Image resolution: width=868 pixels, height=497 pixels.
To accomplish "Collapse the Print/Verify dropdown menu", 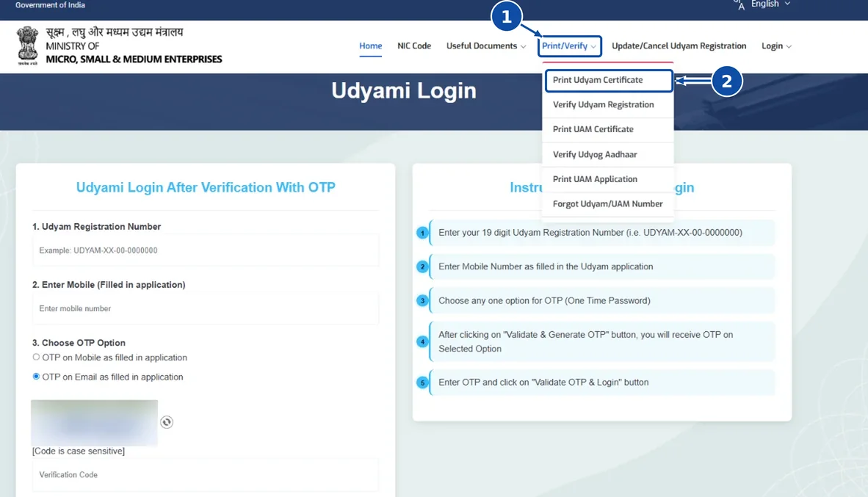I will coord(569,46).
